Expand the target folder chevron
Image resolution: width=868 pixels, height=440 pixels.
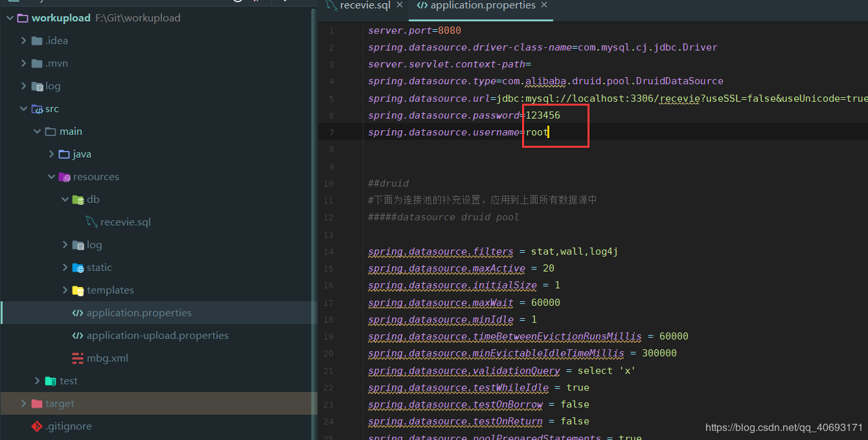click(x=23, y=404)
